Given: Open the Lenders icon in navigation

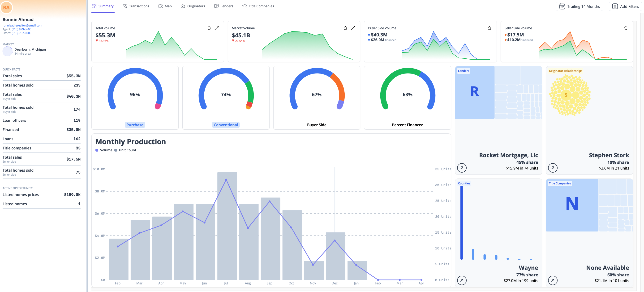Looking at the screenshot, I should (x=216, y=6).
